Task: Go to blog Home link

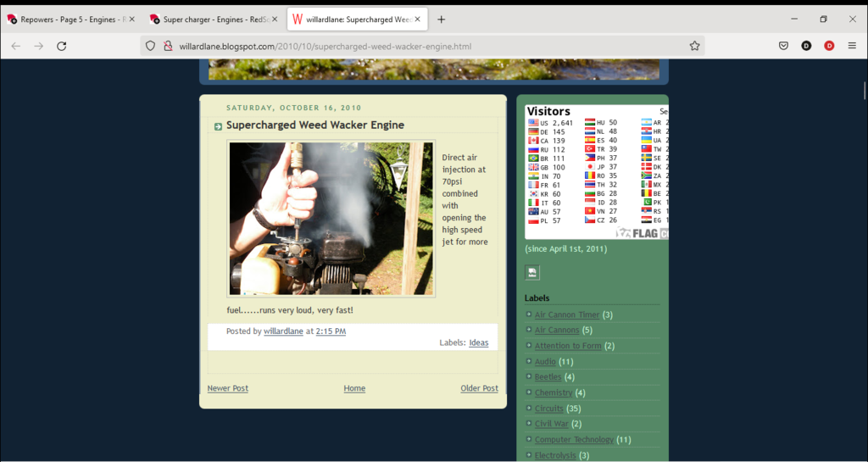Action: (354, 388)
